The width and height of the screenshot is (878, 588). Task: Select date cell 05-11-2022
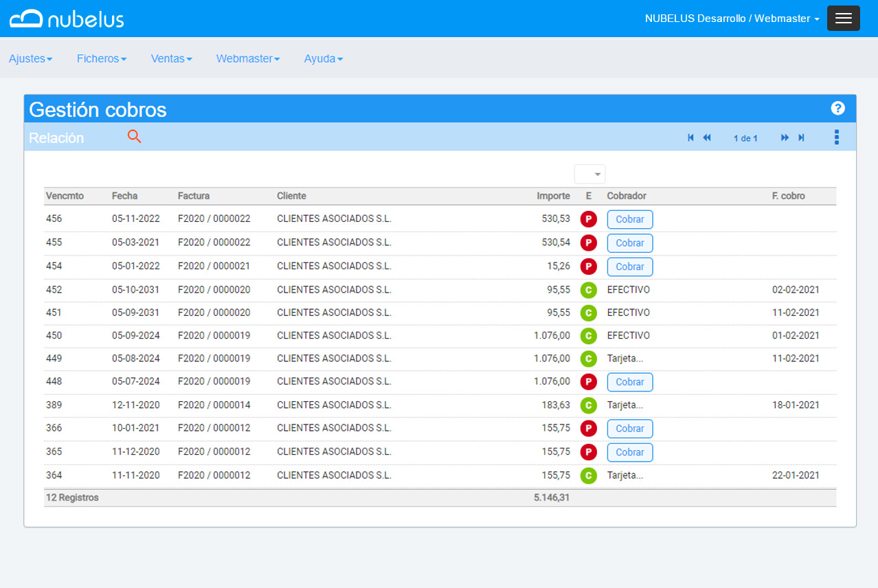click(136, 219)
